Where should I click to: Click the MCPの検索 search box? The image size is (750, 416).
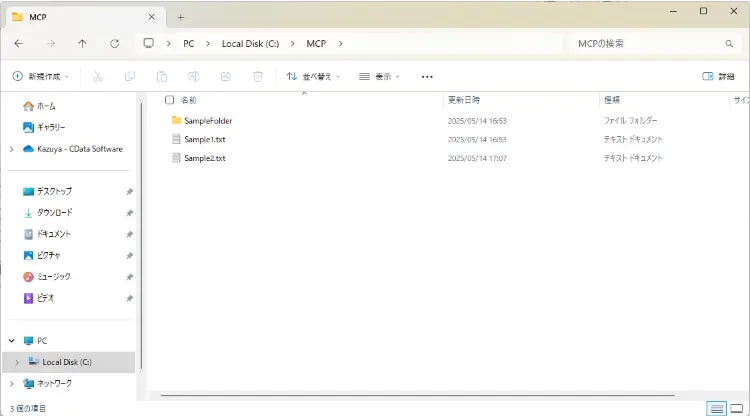(655, 44)
